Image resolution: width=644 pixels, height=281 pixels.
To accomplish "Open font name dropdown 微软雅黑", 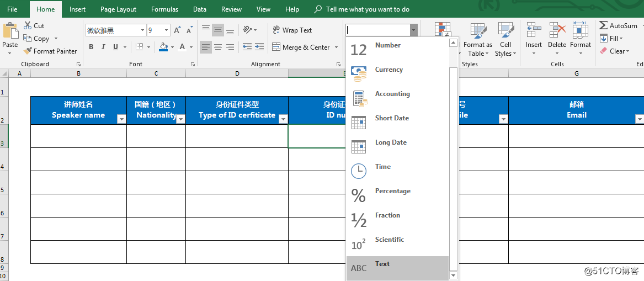I will (x=142, y=30).
